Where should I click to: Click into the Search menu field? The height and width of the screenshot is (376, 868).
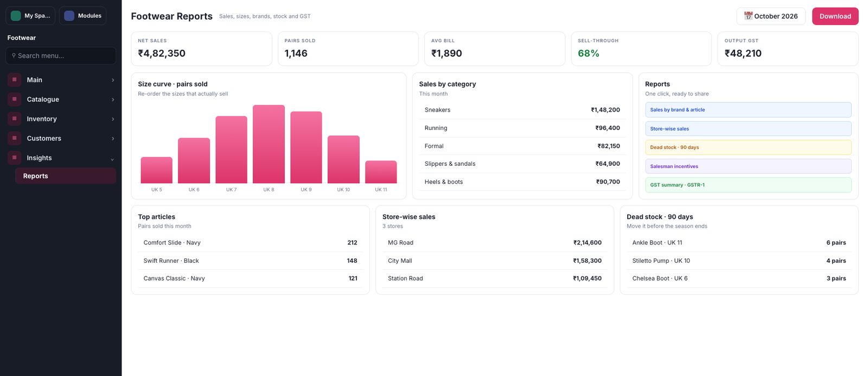61,55
